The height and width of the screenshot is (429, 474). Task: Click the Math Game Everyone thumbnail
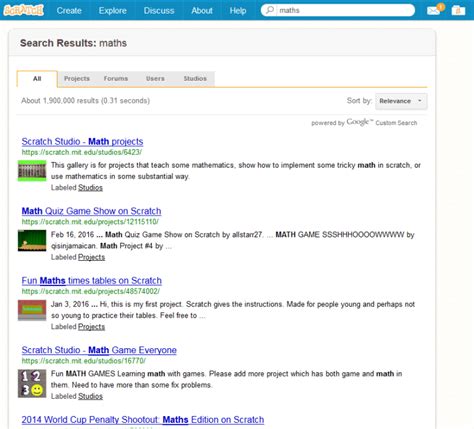tap(32, 383)
